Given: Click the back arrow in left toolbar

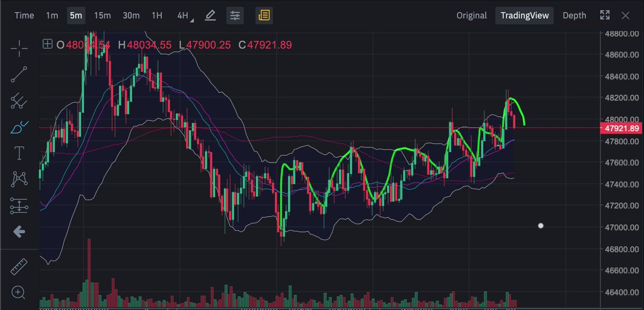Looking at the screenshot, I should (19, 232).
